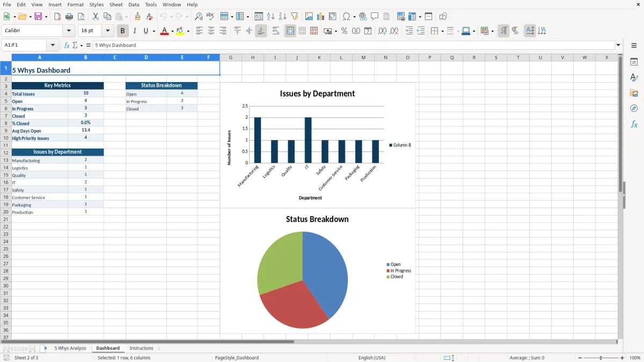Open the Data menu
Image resolution: width=644 pixels, height=362 pixels.
tap(134, 4)
